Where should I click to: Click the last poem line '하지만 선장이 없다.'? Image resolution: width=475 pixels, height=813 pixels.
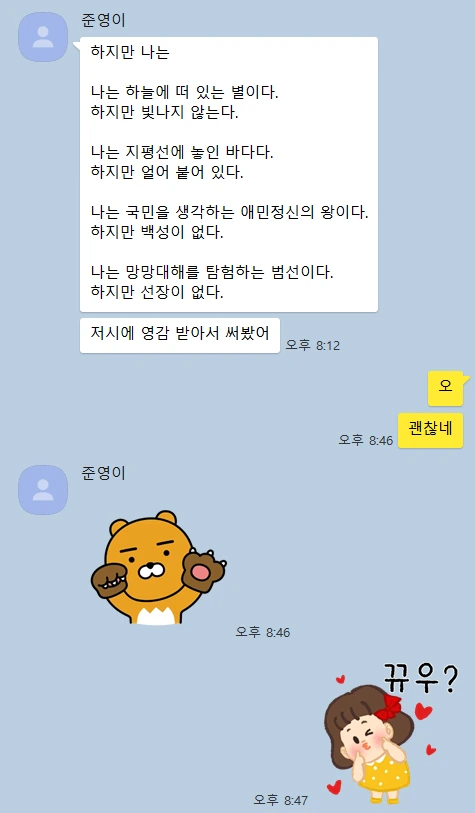(x=157, y=292)
